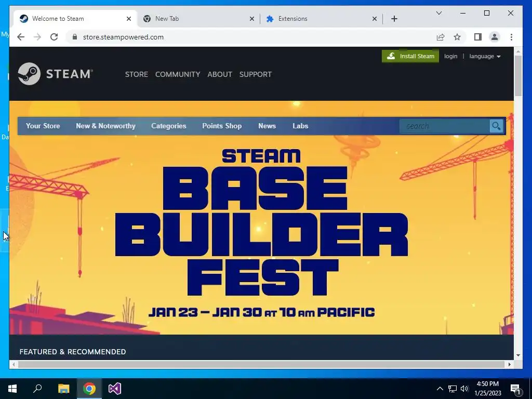Image resolution: width=532 pixels, height=399 pixels.
Task: Click Chrome icon in taskbar
Action: (89, 389)
